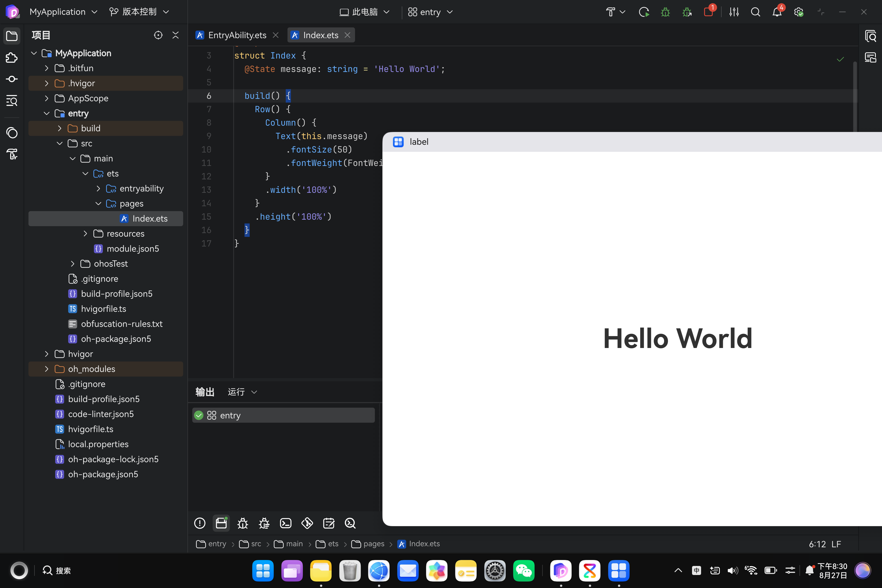Expand the build folder

(x=60, y=128)
